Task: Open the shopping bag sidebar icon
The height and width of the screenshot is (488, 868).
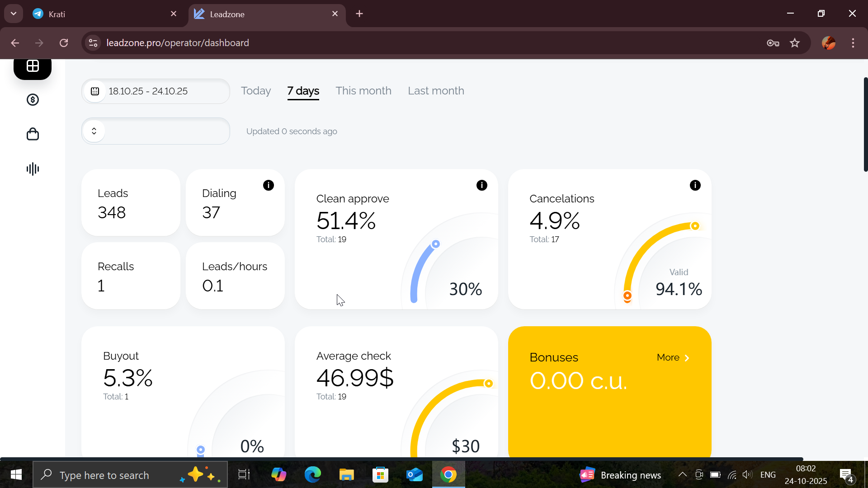Action: click(33, 134)
